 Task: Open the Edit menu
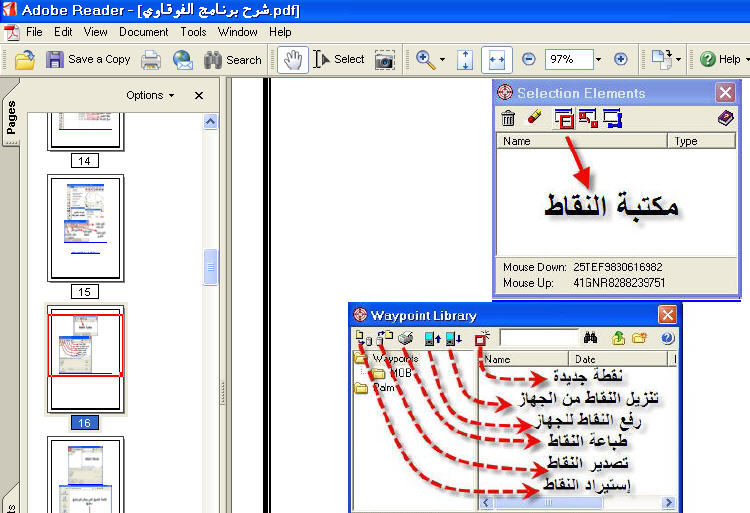click(63, 32)
